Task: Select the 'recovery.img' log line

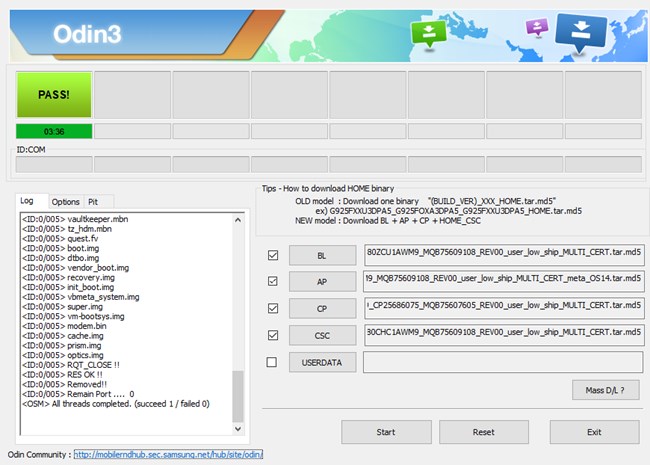Action: pos(68,277)
